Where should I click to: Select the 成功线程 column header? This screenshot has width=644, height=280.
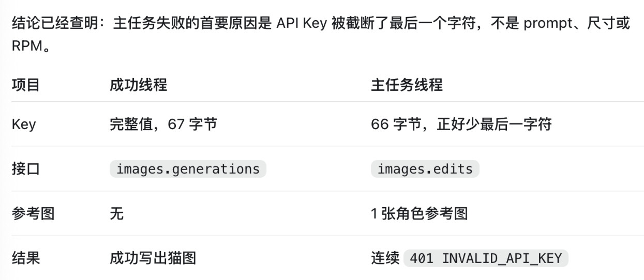click(x=138, y=85)
